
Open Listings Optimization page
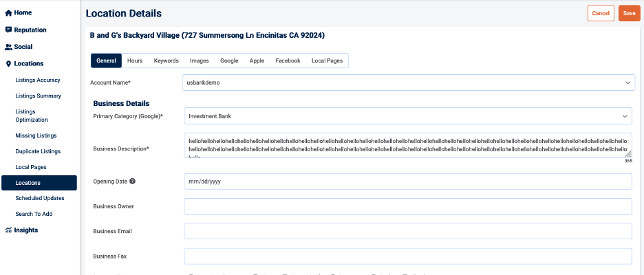click(x=32, y=115)
